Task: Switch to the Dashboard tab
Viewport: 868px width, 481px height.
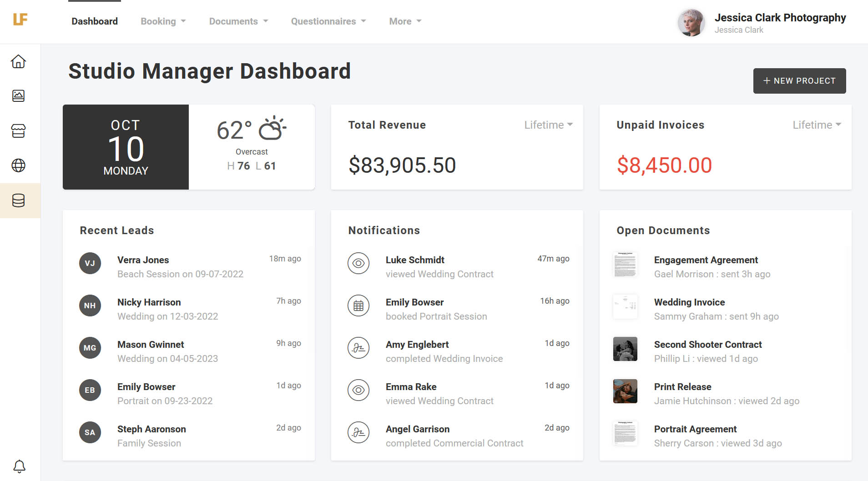Action: click(x=95, y=21)
